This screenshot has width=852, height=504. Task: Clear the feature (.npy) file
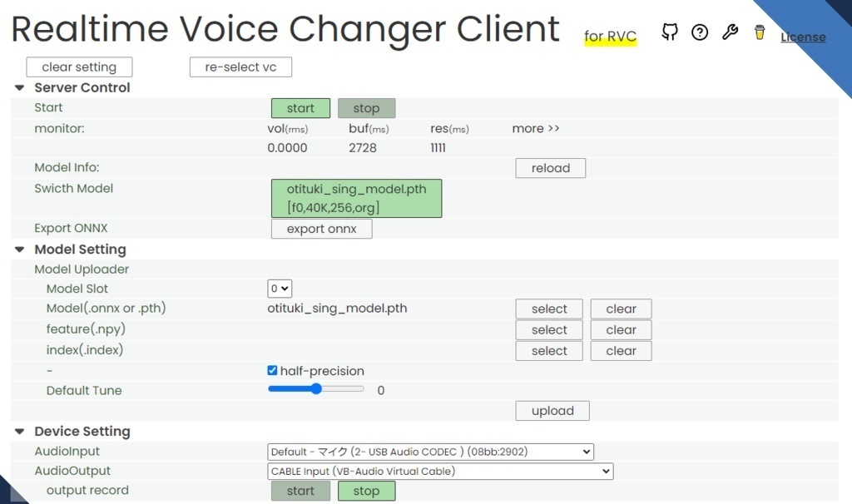(x=621, y=329)
